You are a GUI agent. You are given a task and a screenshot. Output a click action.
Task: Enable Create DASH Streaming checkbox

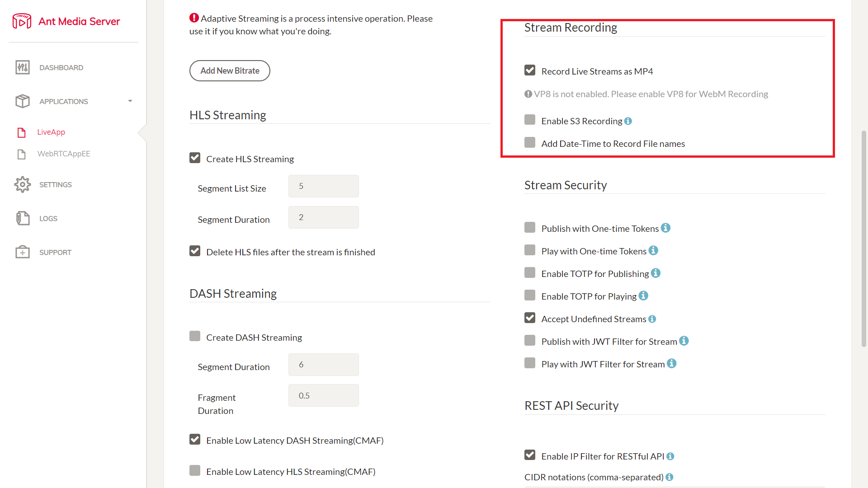195,336
